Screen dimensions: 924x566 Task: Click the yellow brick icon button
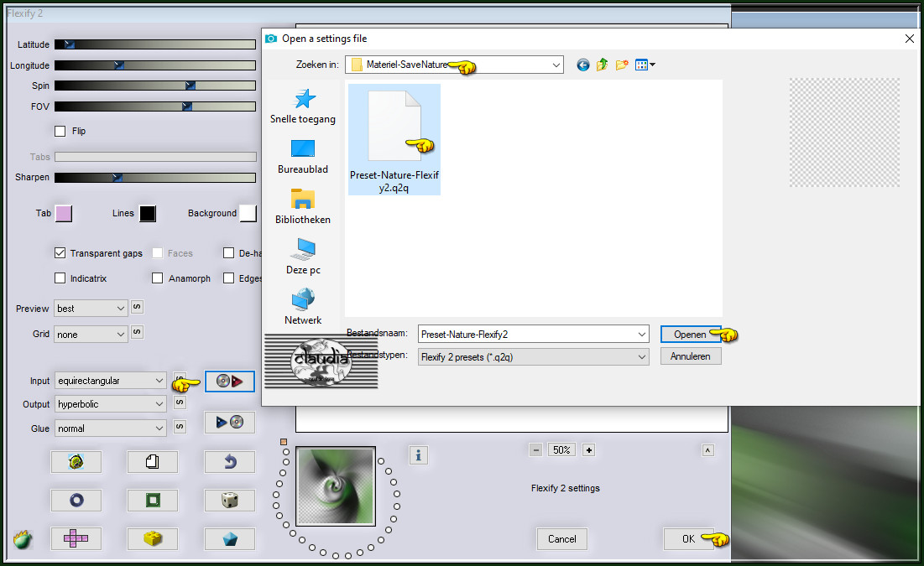coord(152,538)
